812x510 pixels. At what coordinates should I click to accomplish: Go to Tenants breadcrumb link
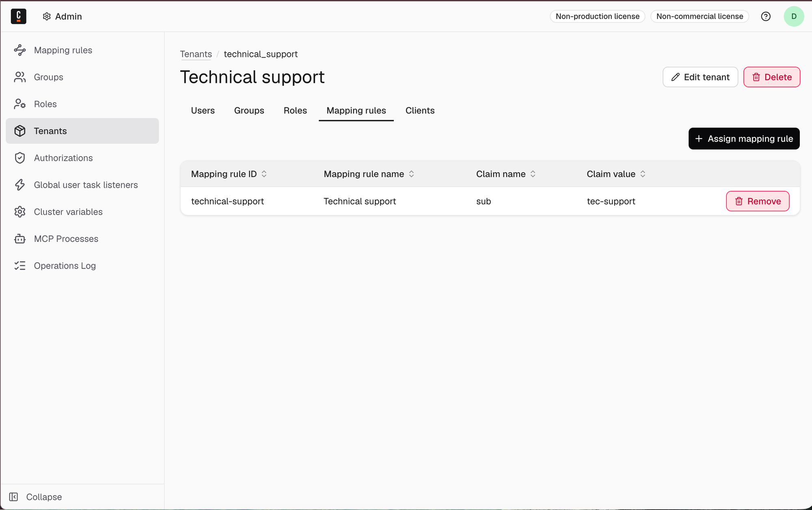point(196,54)
